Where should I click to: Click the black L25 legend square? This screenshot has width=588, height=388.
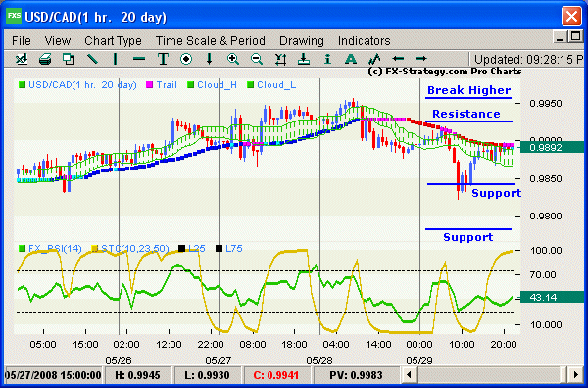tap(182, 248)
